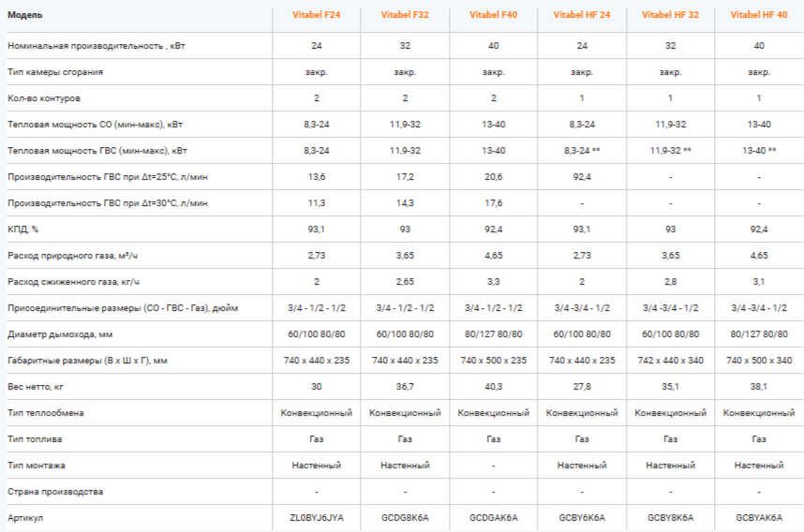Select the 'Модель' header label
The height and width of the screenshot is (532, 804).
click(x=25, y=15)
